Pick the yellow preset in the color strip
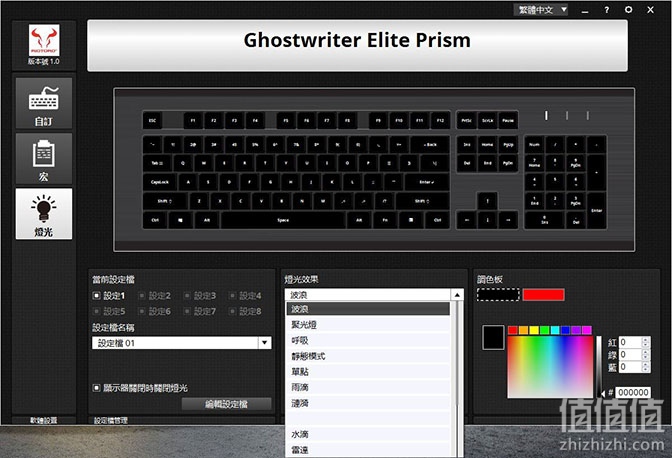 pyautogui.click(x=534, y=330)
